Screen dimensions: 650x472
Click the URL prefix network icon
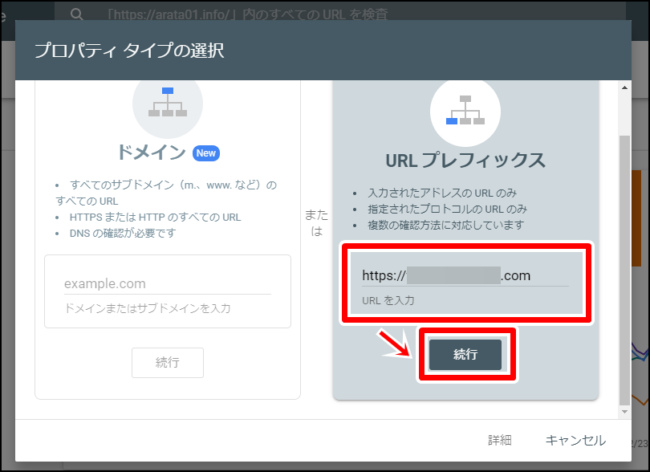[x=465, y=110]
